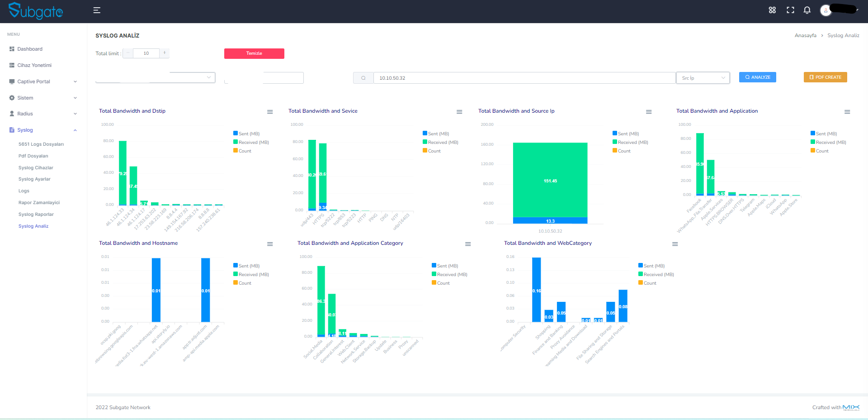
Task: Open the apps grid icon in top bar
Action: point(772,10)
